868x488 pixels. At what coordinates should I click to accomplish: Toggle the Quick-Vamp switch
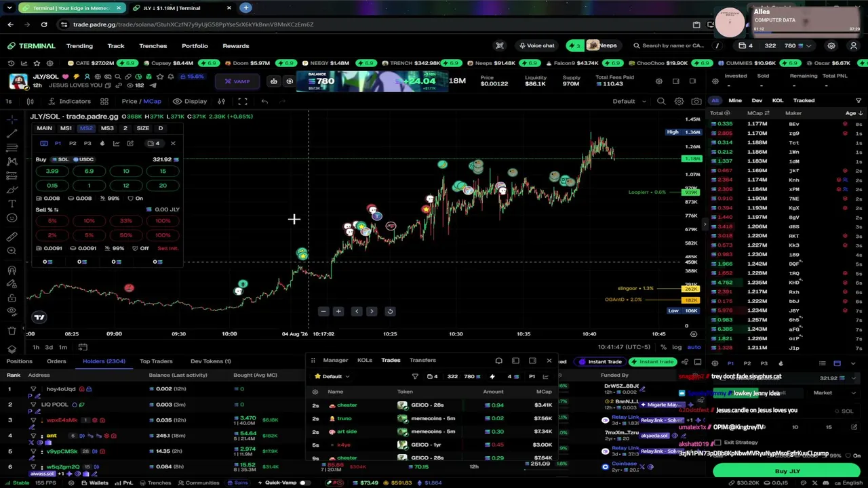pos(304,483)
